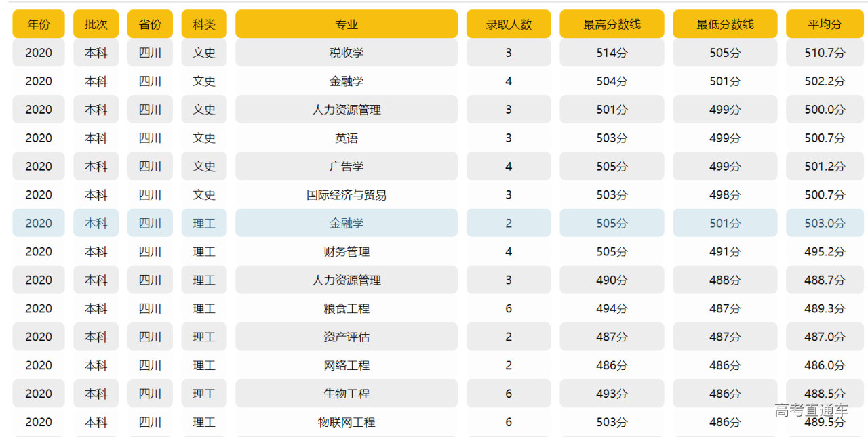Select the 税收学 major cell
This screenshot has width=868, height=437.
point(347,53)
